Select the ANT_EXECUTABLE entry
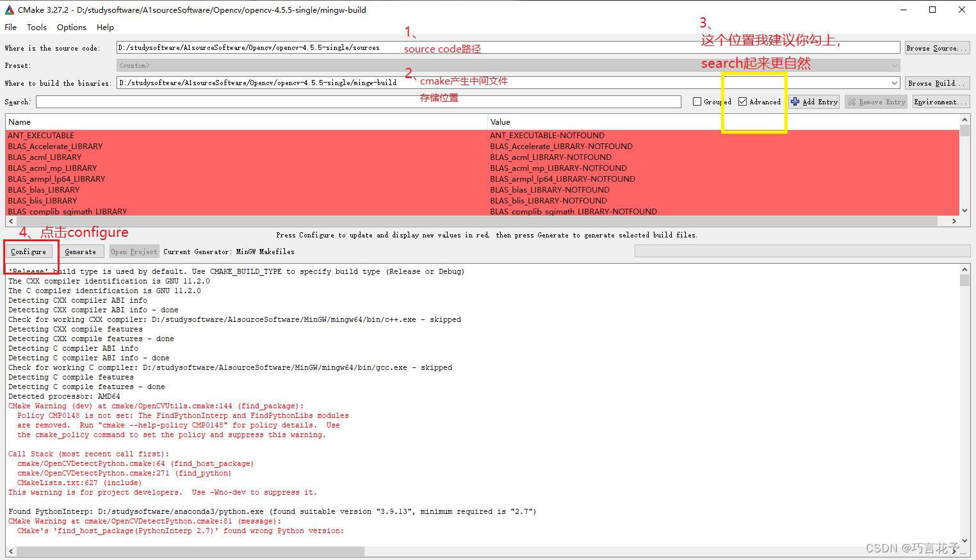Image resolution: width=976 pixels, height=560 pixels. point(41,136)
